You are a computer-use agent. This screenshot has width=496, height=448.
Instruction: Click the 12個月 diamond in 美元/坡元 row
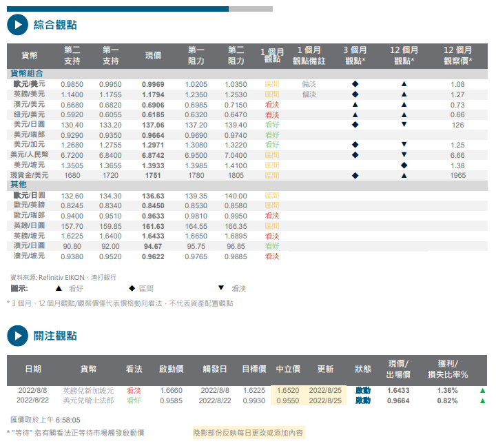point(404,165)
